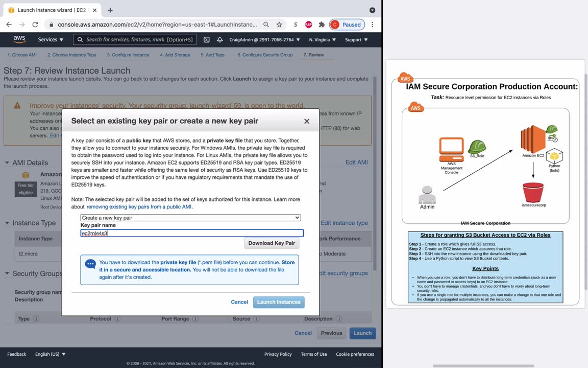
Task: Click the Paused profile button
Action: 347,25
